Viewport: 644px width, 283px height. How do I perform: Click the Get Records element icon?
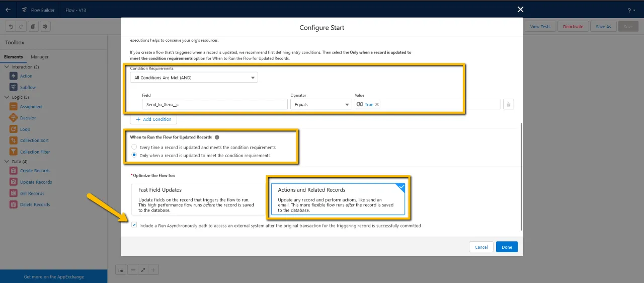click(x=13, y=193)
